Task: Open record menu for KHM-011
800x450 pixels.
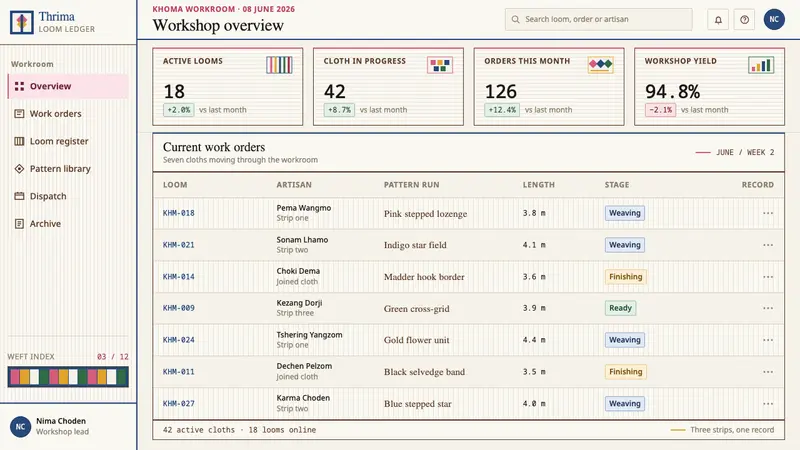Action: coord(768,372)
